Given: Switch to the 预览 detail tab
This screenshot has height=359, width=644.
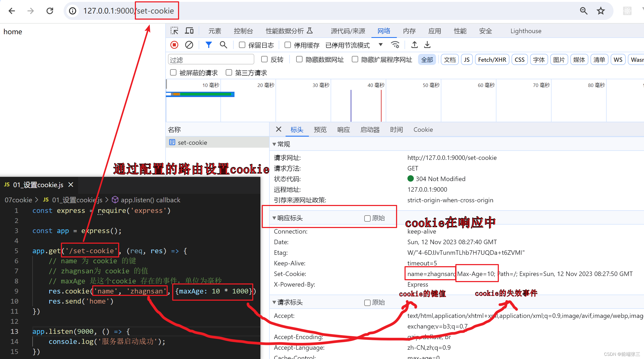Looking at the screenshot, I should (x=320, y=130).
